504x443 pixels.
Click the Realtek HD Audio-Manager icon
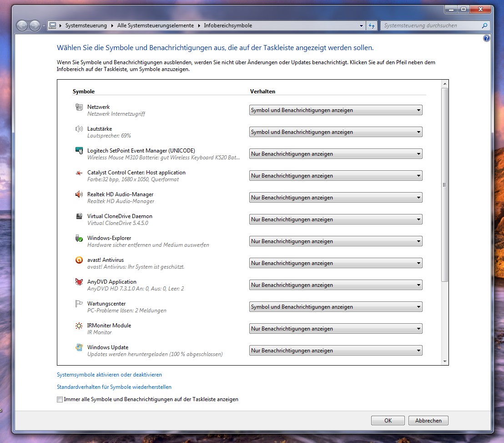tap(79, 194)
